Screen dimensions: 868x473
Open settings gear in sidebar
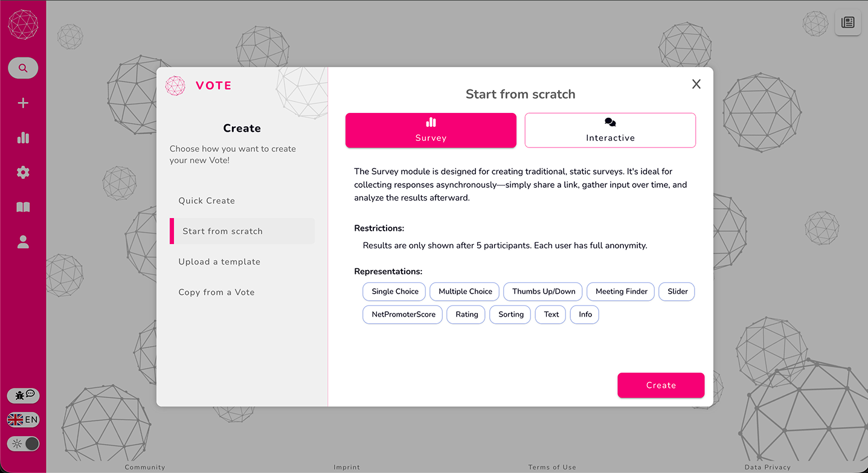(x=23, y=173)
